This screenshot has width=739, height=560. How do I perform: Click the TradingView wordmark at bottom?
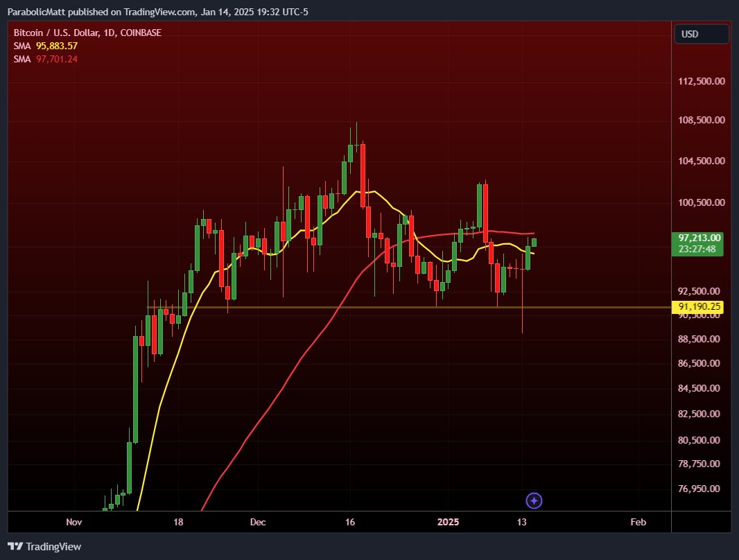[53, 546]
